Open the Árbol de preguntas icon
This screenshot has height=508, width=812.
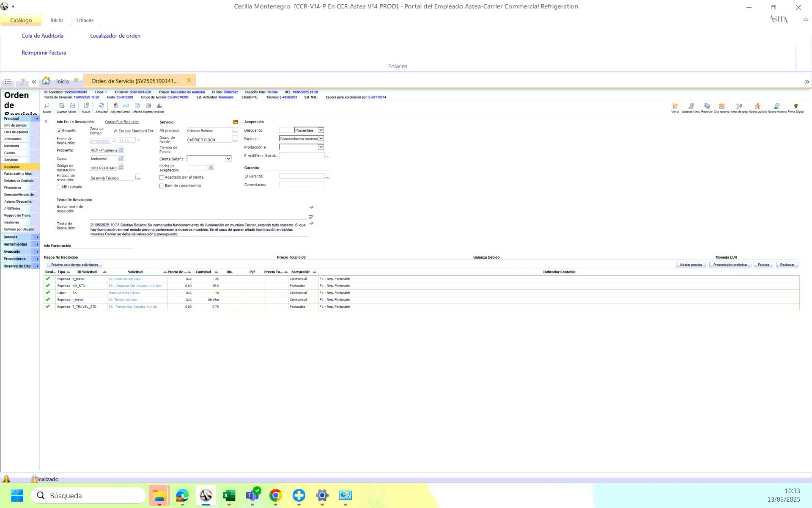[739, 106]
